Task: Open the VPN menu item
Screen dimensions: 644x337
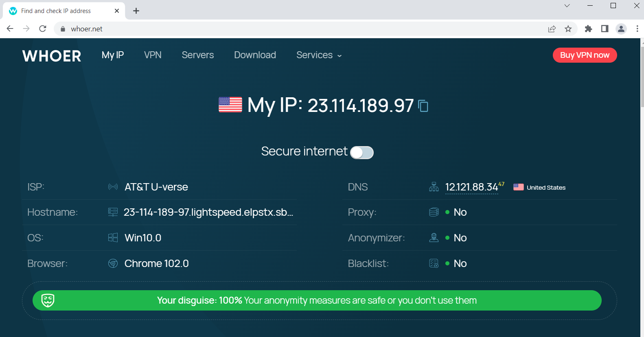Action: [x=153, y=55]
